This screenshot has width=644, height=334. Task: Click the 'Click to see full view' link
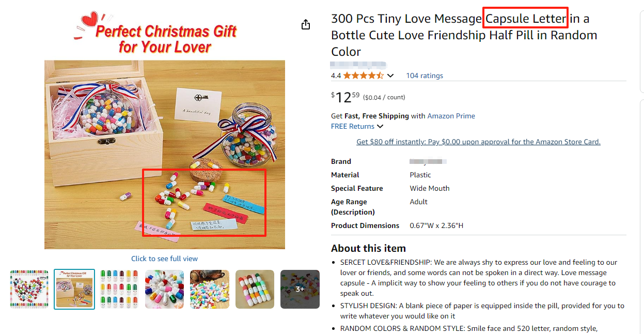[x=164, y=259]
